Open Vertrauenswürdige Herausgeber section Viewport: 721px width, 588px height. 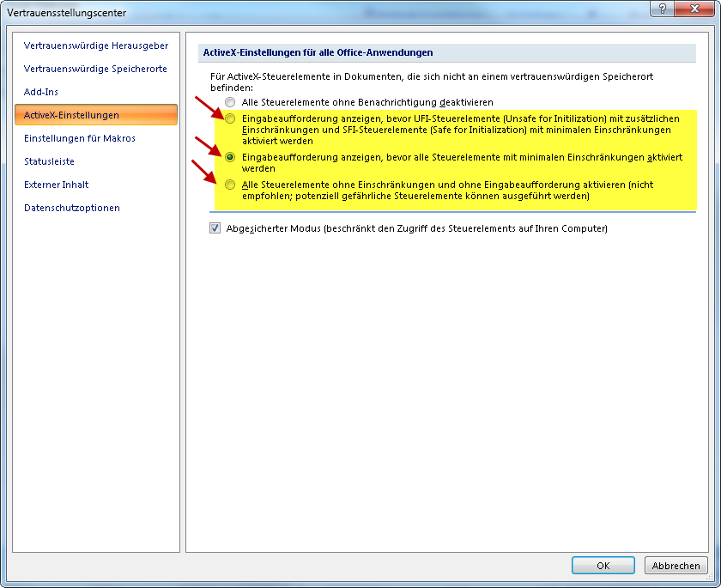(x=96, y=45)
